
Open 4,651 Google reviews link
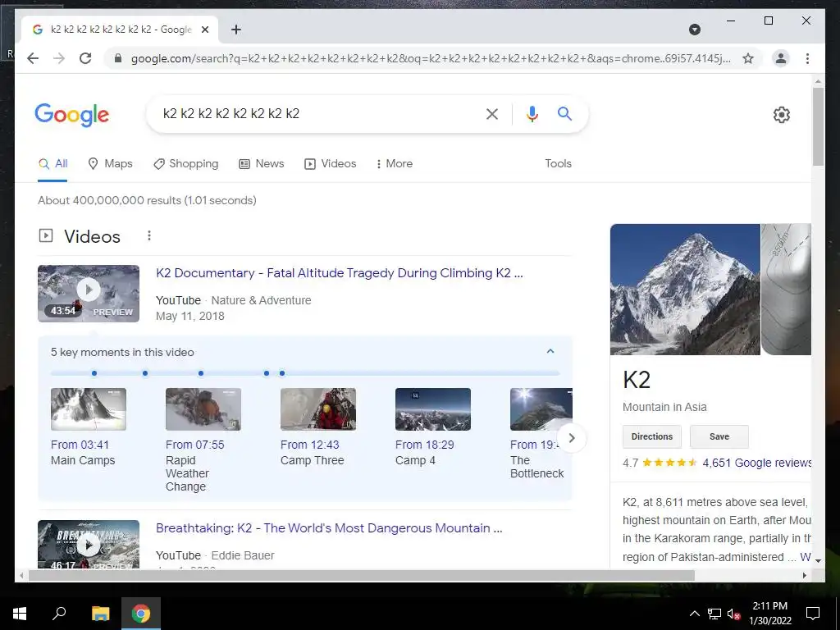click(x=756, y=463)
